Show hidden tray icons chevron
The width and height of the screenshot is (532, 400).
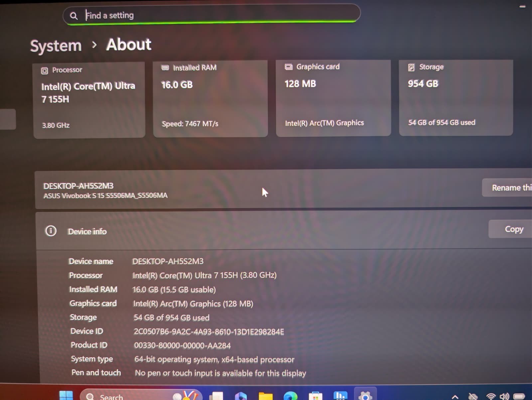455,397
